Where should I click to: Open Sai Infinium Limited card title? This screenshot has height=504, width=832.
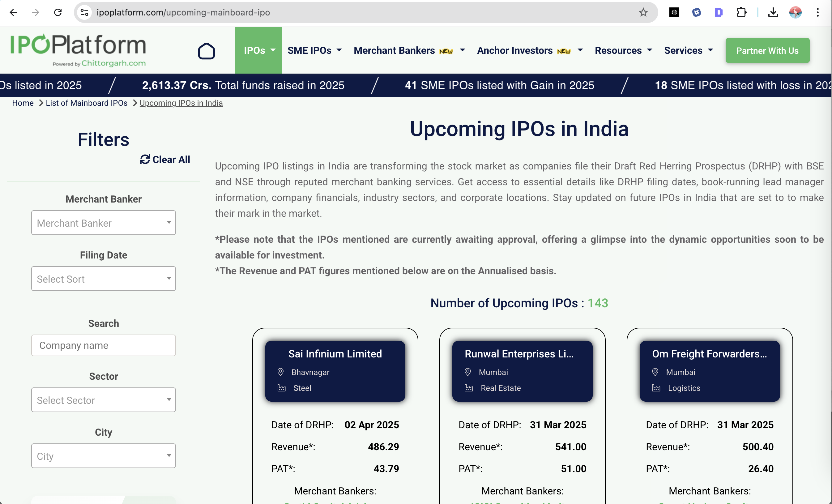[335, 354]
